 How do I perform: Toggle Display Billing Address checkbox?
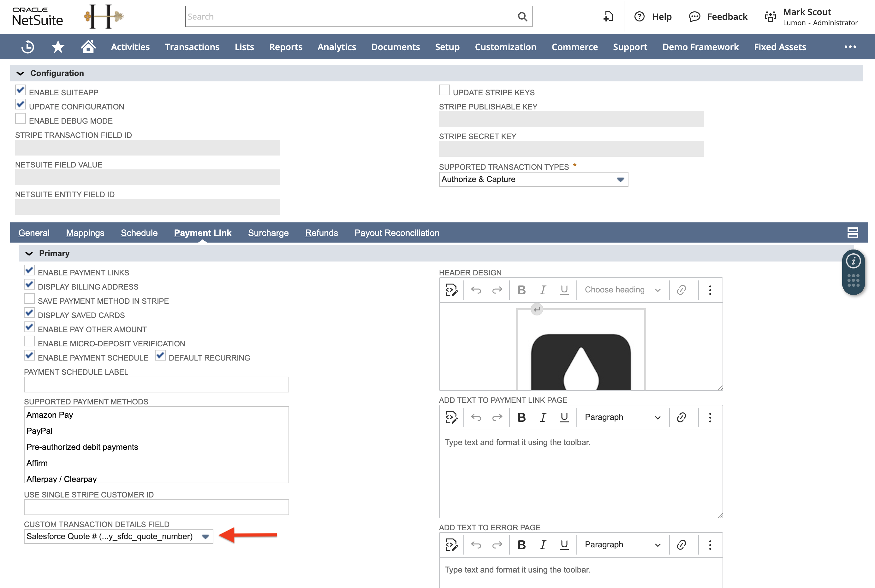click(x=29, y=285)
